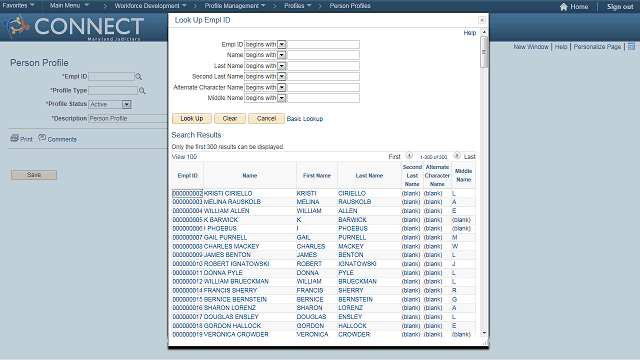
Task: Click the Print icon link
Action: pos(14,138)
